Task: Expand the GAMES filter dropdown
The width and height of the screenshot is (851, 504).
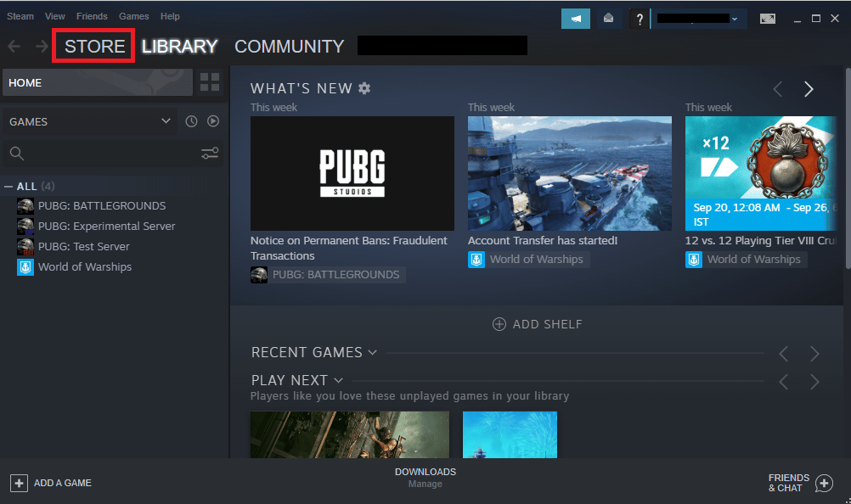Action: pos(166,121)
